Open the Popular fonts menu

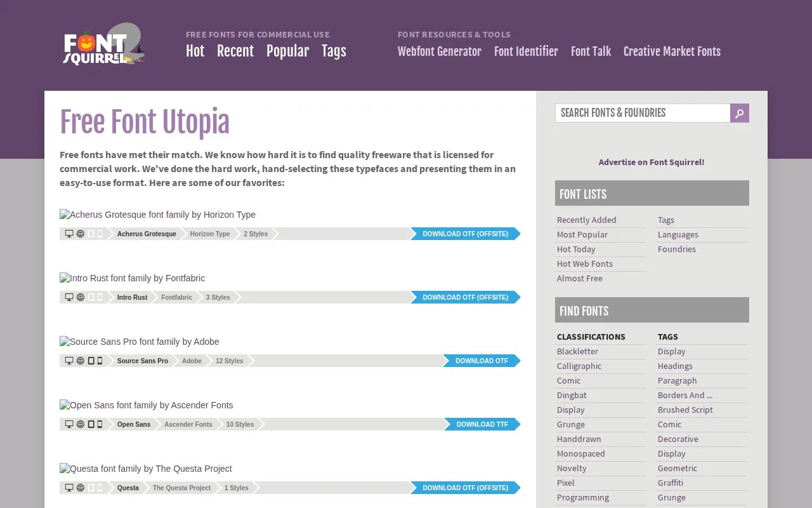(x=287, y=51)
